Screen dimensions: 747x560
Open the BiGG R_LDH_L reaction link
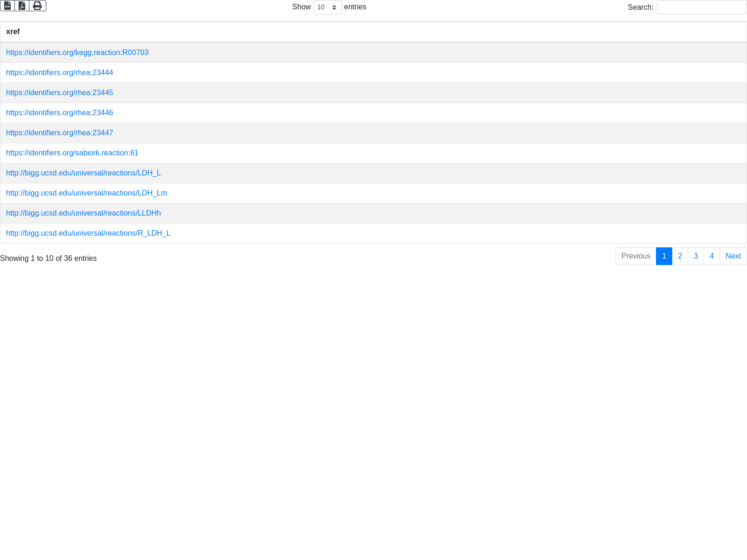click(88, 233)
